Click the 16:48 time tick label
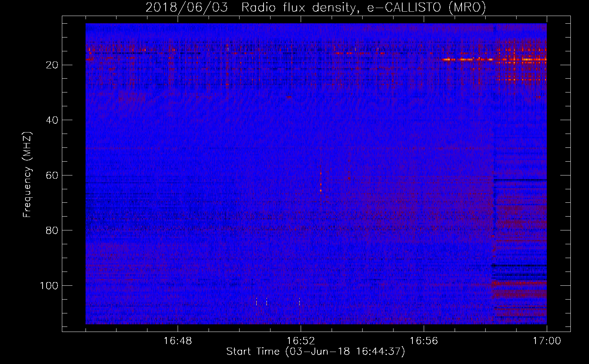The width and height of the screenshot is (589, 364). tap(178, 341)
